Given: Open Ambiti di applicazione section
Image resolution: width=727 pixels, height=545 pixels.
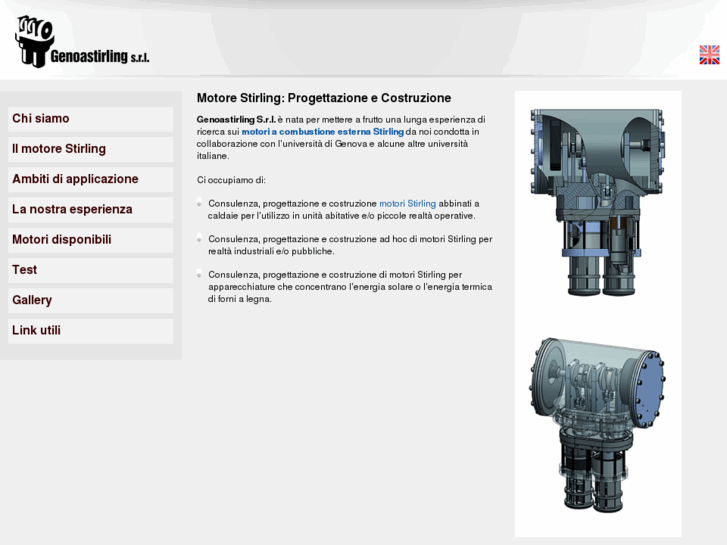Looking at the screenshot, I should pyautogui.click(x=90, y=179).
